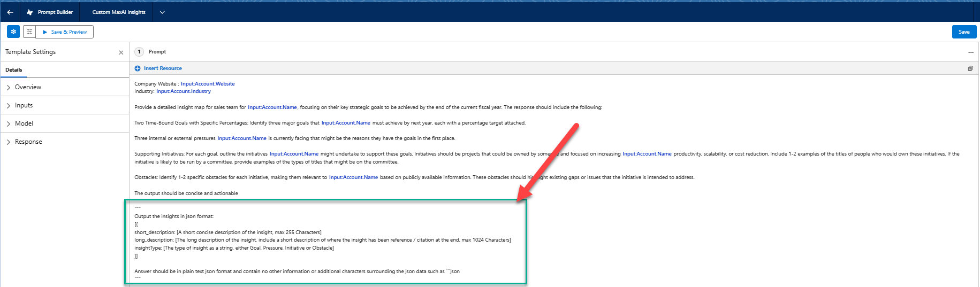
Task: Click the Save & Preview button
Action: click(65, 32)
